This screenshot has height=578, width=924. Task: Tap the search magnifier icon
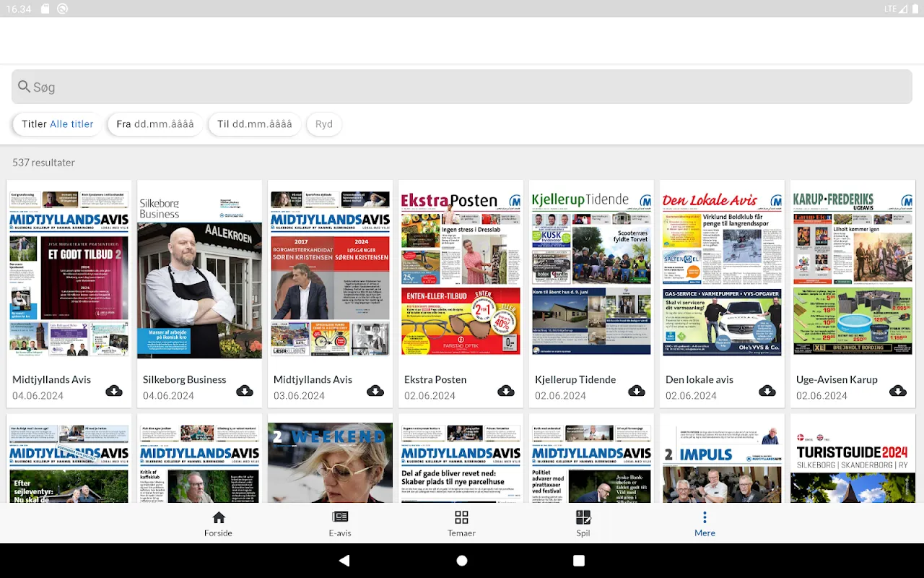[x=25, y=87]
